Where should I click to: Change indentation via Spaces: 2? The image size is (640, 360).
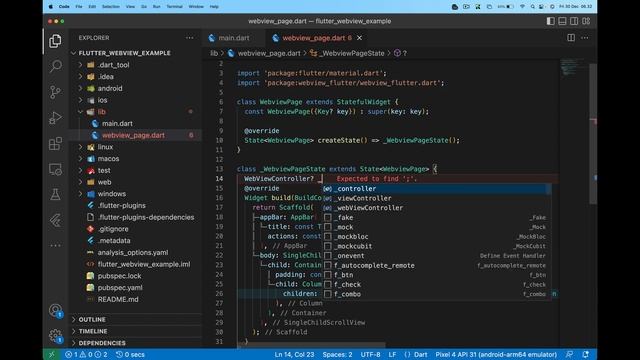pos(337,354)
